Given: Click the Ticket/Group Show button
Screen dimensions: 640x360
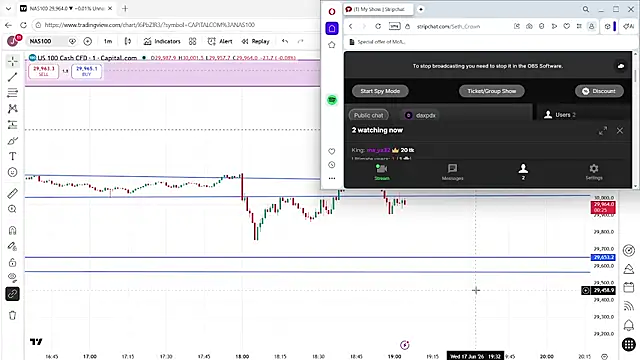Looking at the screenshot, I should click(x=492, y=91).
